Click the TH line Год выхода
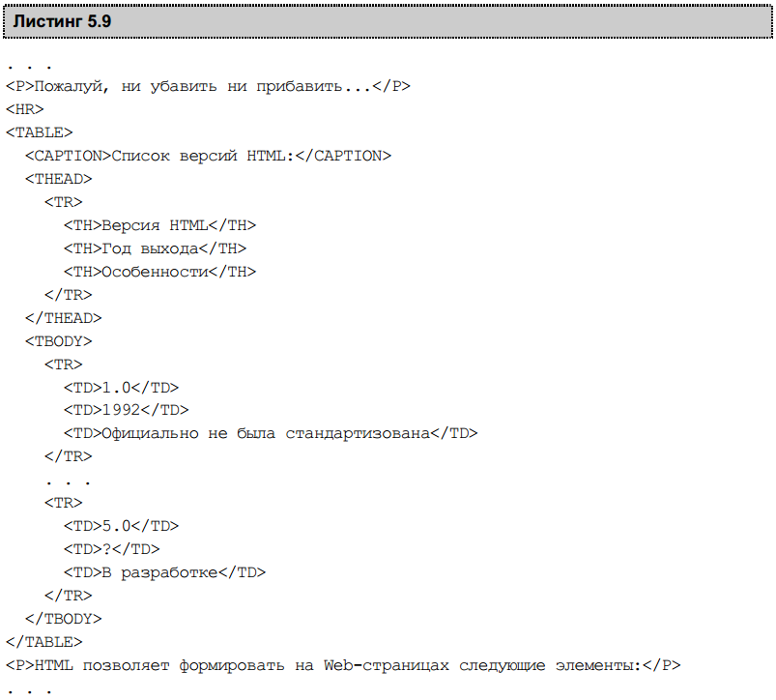 tap(155, 248)
